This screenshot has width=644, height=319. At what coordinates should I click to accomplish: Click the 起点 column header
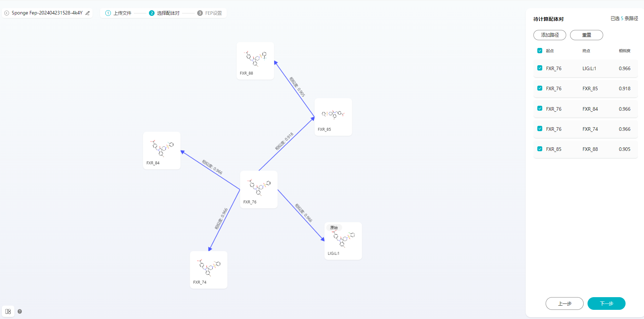(550, 51)
